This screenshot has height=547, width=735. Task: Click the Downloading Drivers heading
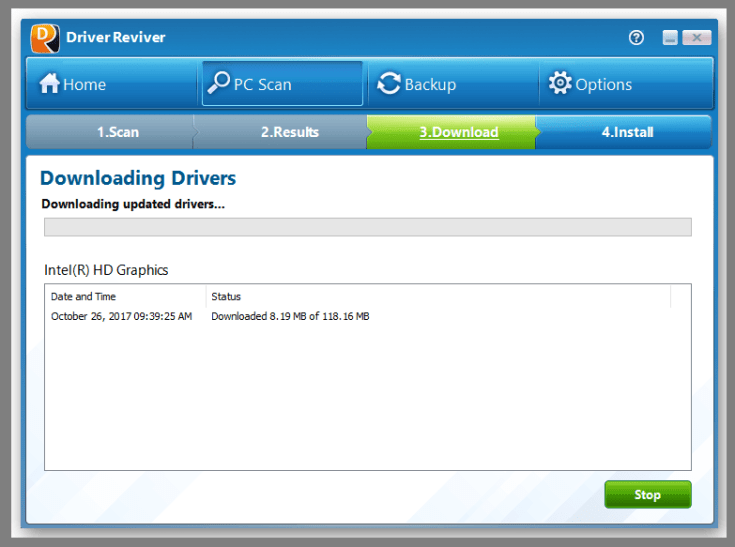pyautogui.click(x=138, y=178)
